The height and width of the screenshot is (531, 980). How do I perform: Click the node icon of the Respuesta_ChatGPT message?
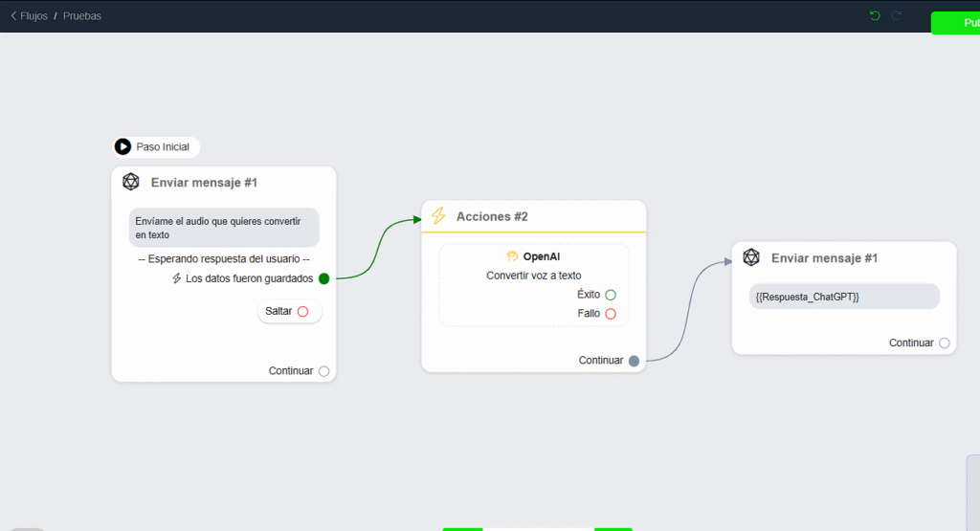pos(751,257)
